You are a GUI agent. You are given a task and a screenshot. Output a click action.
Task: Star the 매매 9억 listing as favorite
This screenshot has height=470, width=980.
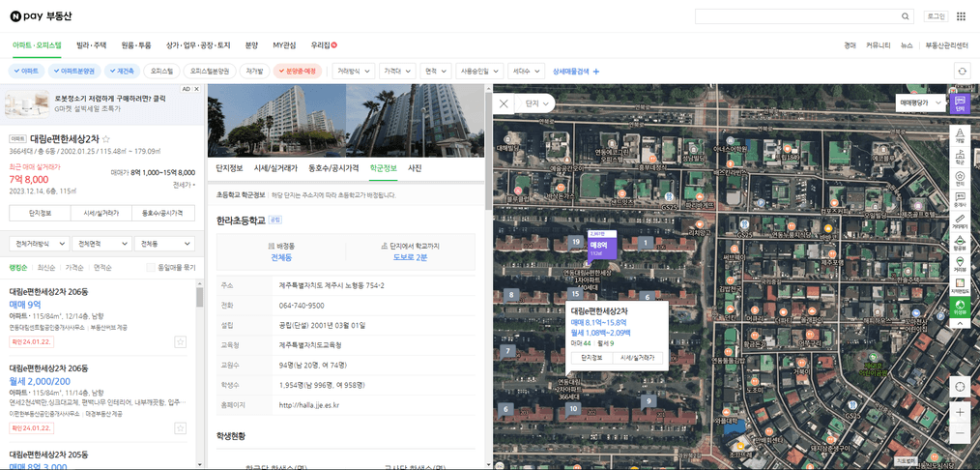pyautogui.click(x=180, y=342)
